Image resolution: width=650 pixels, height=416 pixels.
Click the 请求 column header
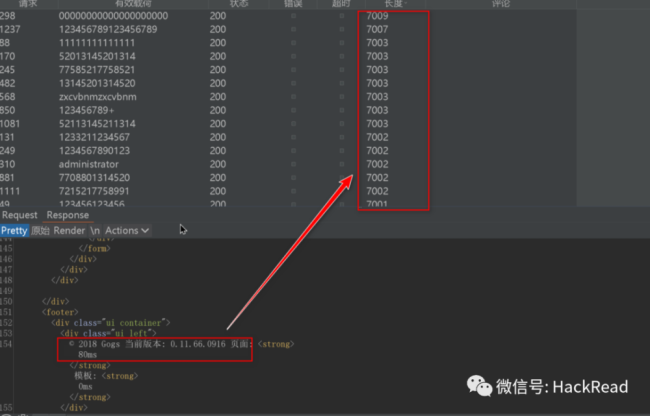pyautogui.click(x=28, y=4)
